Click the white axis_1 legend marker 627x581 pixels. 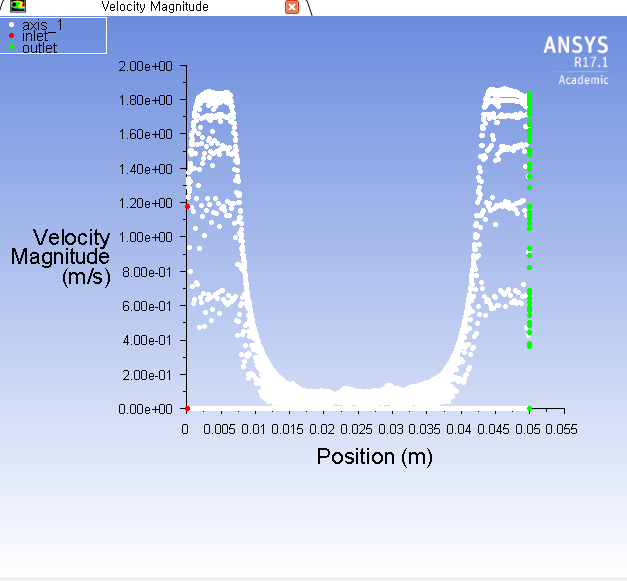click(x=12, y=25)
